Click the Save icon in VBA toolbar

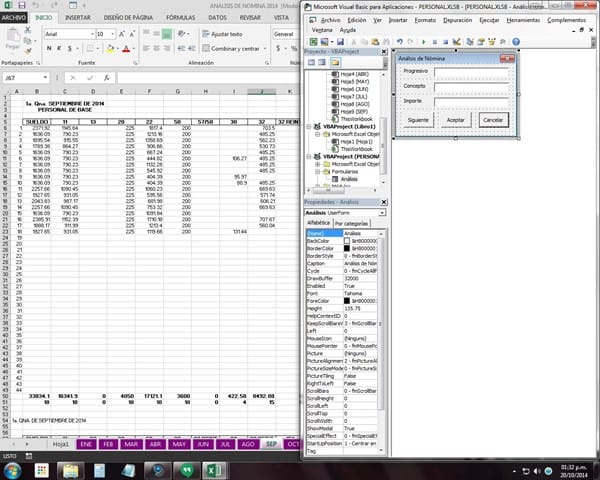click(x=340, y=41)
